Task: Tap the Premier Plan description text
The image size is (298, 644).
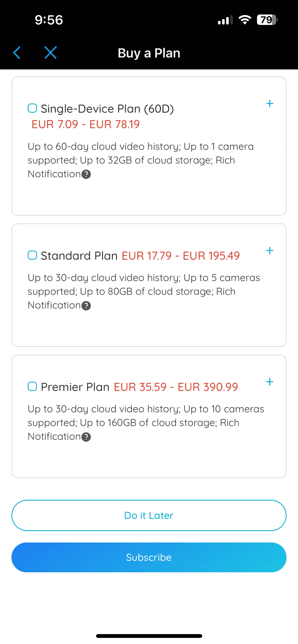Action: (146, 422)
